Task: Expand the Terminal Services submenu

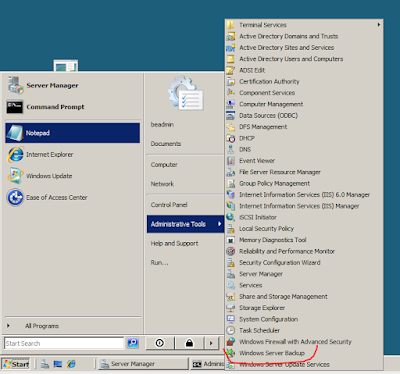Action: [x=304, y=25]
